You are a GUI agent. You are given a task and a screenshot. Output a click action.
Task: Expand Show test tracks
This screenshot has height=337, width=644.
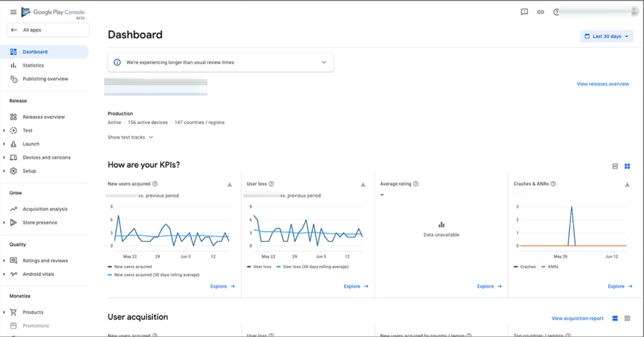coord(130,137)
